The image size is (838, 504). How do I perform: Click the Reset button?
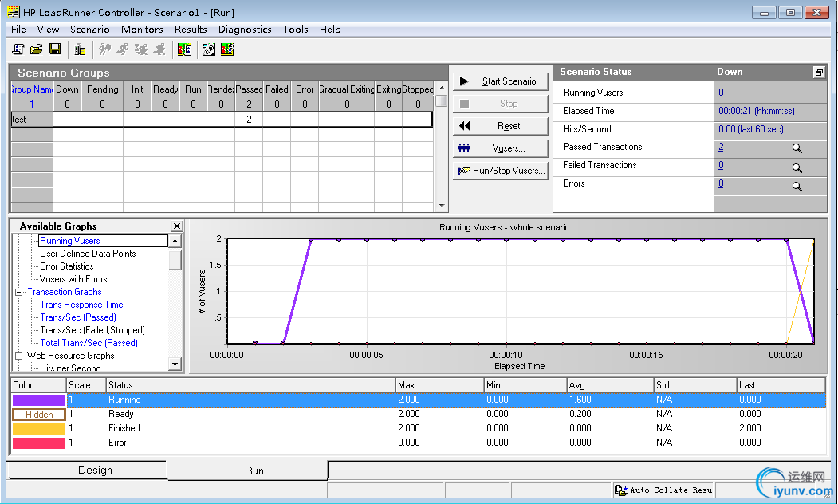click(x=500, y=126)
